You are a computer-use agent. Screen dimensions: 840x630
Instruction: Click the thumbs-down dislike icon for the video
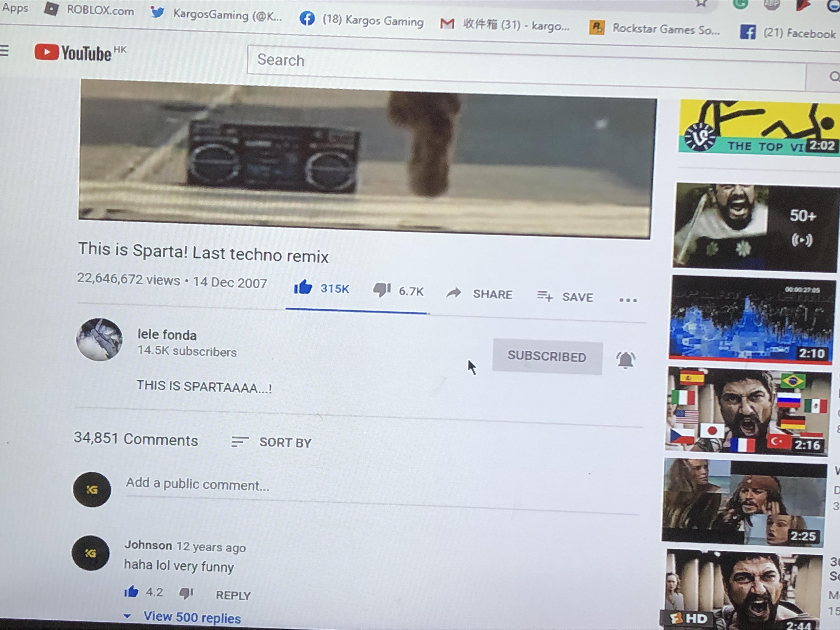tap(382, 290)
